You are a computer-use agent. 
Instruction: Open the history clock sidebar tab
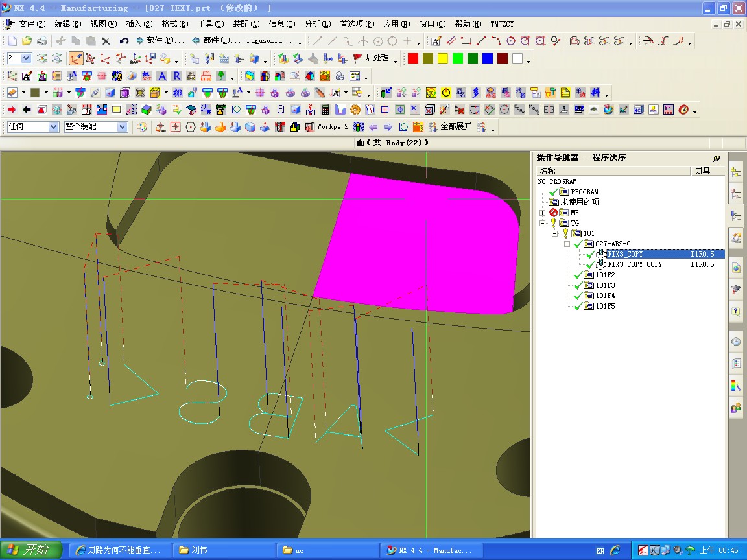click(736, 342)
